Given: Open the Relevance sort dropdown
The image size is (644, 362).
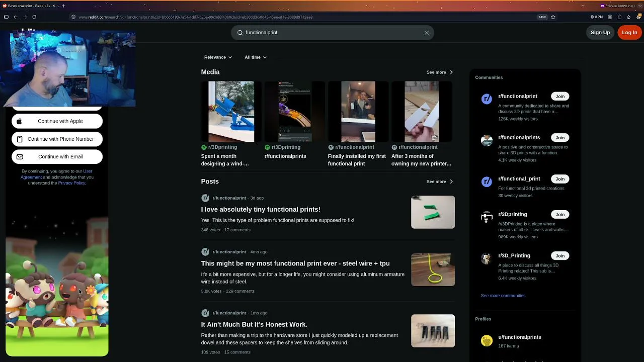Looking at the screenshot, I should (218, 57).
